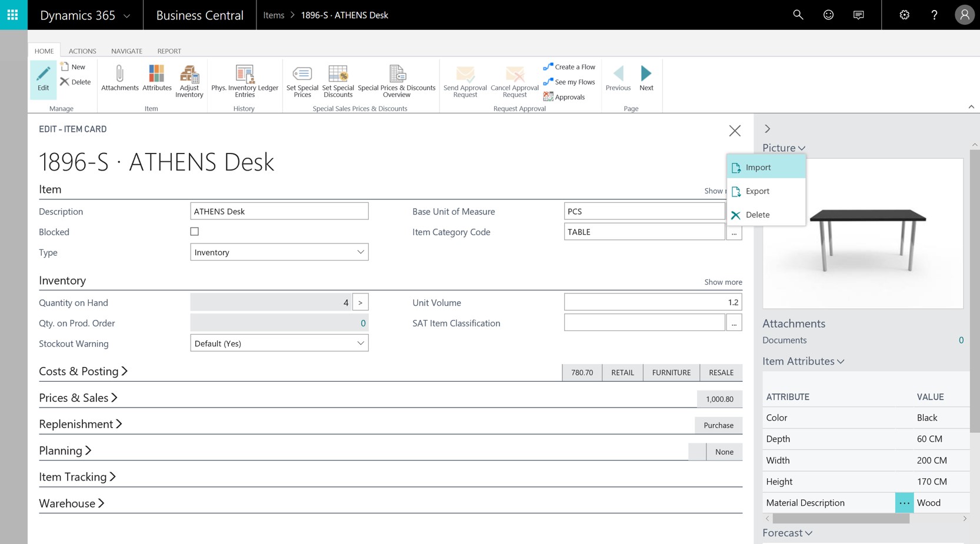This screenshot has width=980, height=544.
Task: Open Special Prices & Discounts Overview
Action: [x=396, y=81]
